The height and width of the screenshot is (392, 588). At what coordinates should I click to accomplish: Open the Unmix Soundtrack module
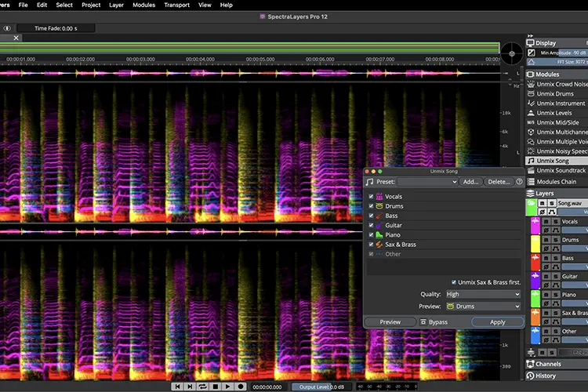coord(557,170)
